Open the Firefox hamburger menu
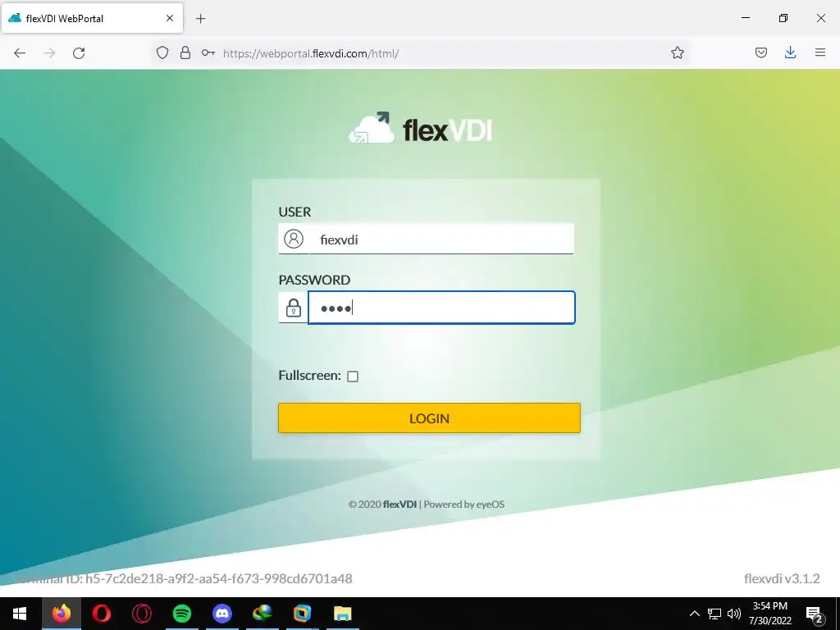The image size is (840, 630). point(820,52)
